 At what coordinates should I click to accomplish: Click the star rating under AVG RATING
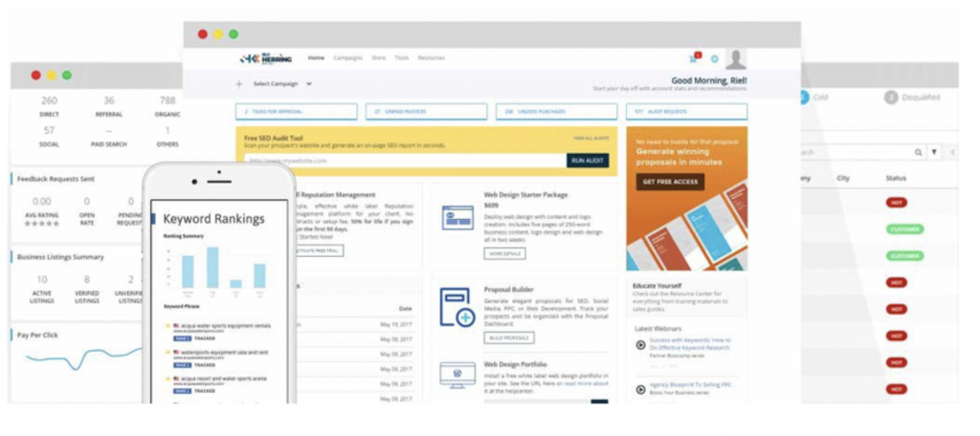point(42,223)
